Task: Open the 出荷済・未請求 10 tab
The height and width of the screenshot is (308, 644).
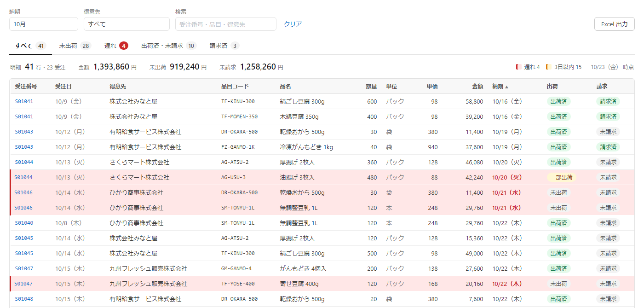Action: tap(169, 46)
